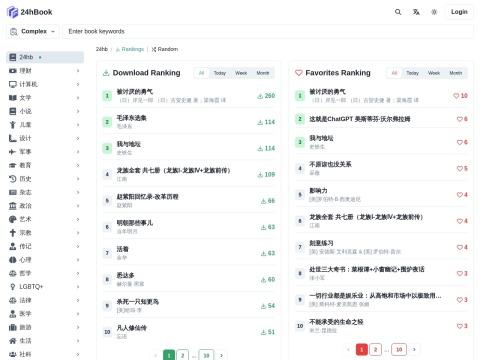
Task: Click the 设计 ruler icon
Action: tap(13, 138)
